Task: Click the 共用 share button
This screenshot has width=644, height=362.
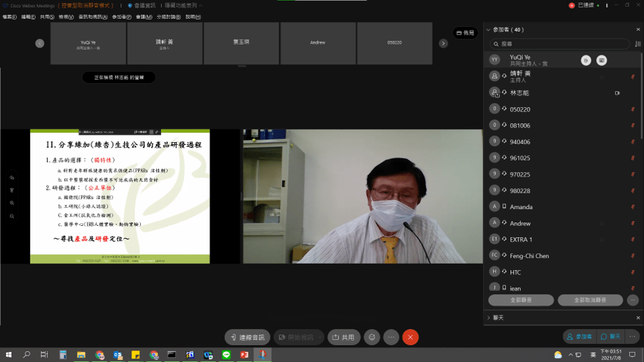Action: (x=344, y=337)
